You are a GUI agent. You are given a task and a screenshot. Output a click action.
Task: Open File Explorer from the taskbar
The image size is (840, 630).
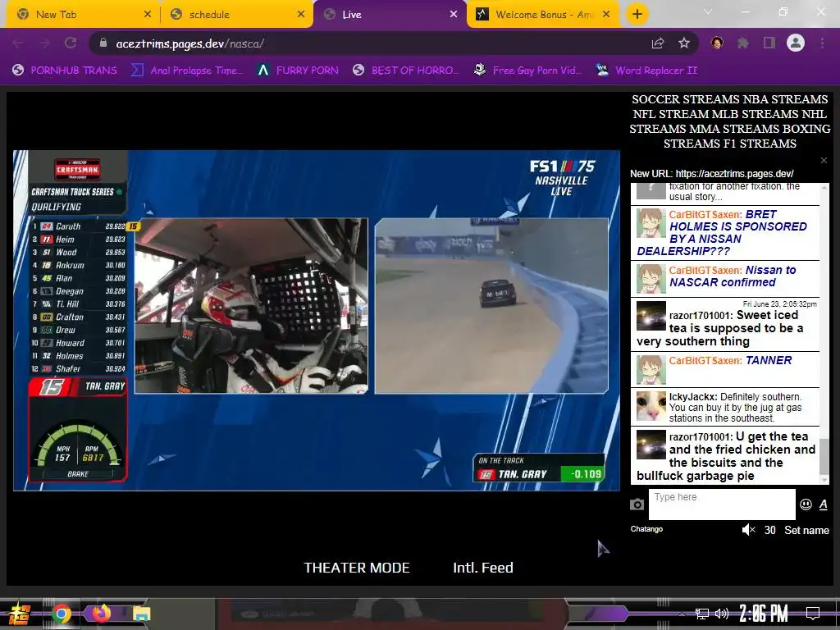pos(141,614)
